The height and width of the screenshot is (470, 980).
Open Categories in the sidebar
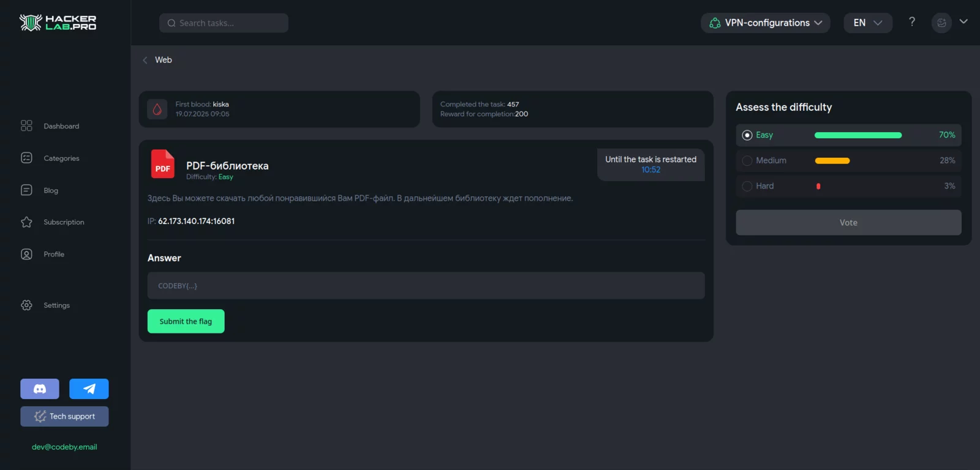(x=61, y=159)
